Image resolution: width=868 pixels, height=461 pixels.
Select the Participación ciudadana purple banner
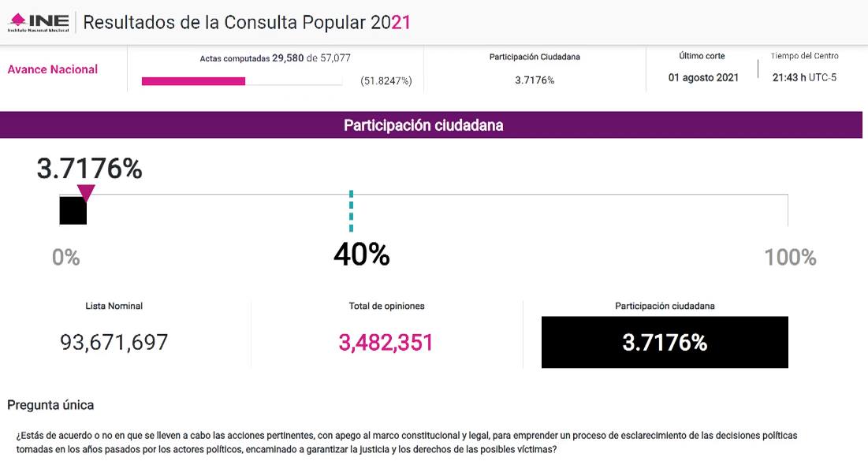click(x=431, y=125)
